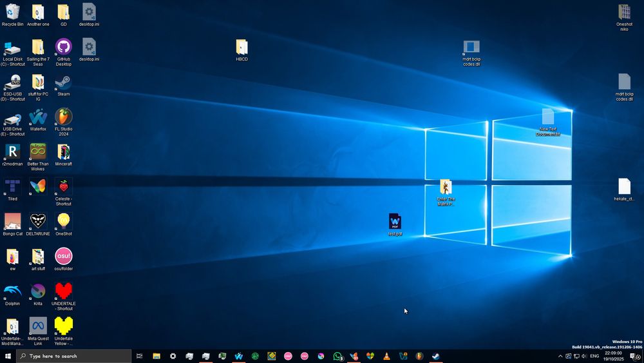The height and width of the screenshot is (363, 644).
Task: Select the Another one folder
Action: click(38, 15)
